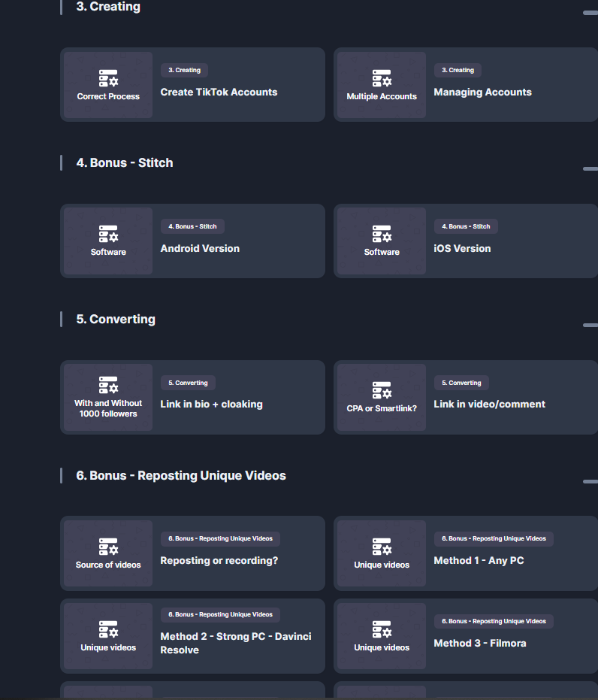The image size is (598, 700).
Task: Click 4. Bonus - Stitch tag above Android Version
Action: click(192, 226)
